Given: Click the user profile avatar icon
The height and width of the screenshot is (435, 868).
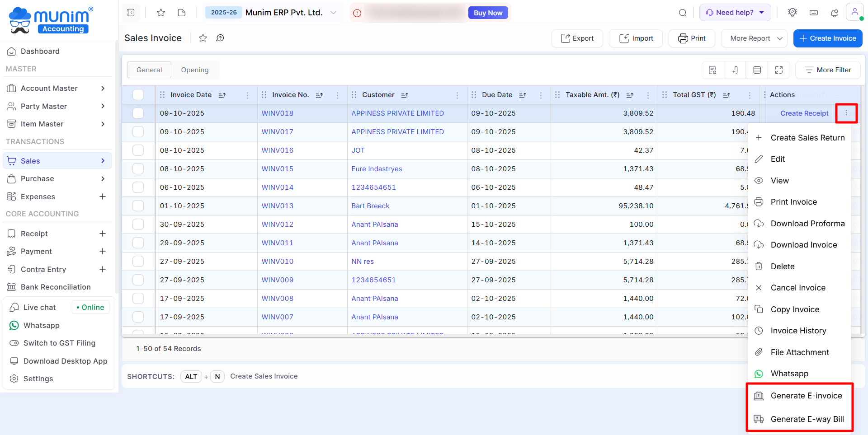Looking at the screenshot, I should pyautogui.click(x=854, y=12).
